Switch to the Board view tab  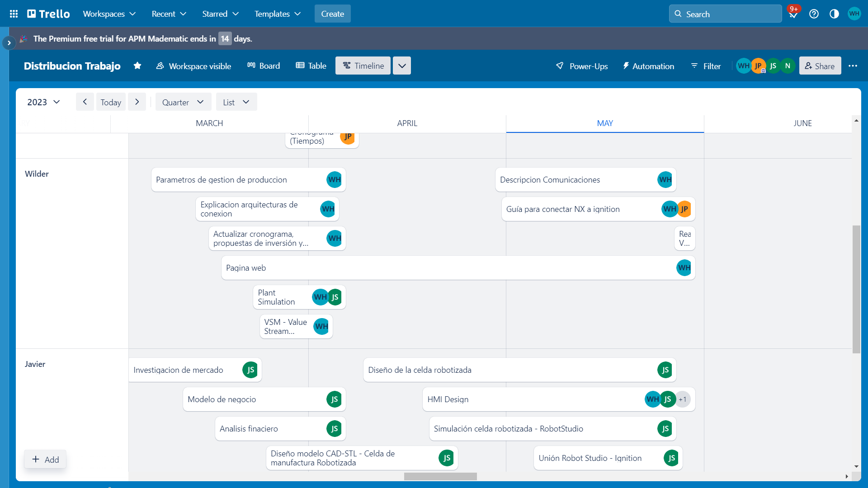pos(264,66)
